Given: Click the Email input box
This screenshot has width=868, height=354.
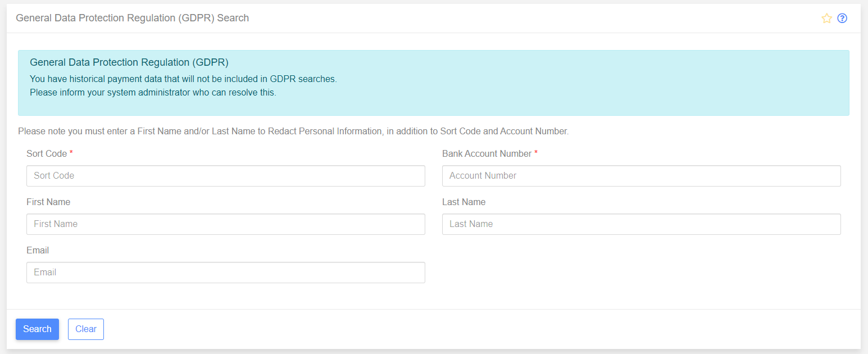Looking at the screenshot, I should (x=225, y=273).
